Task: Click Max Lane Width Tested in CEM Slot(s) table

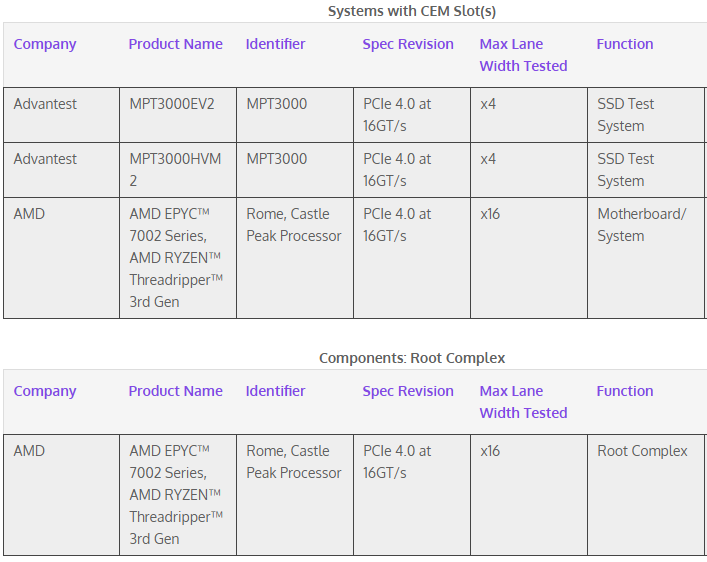Action: click(523, 55)
